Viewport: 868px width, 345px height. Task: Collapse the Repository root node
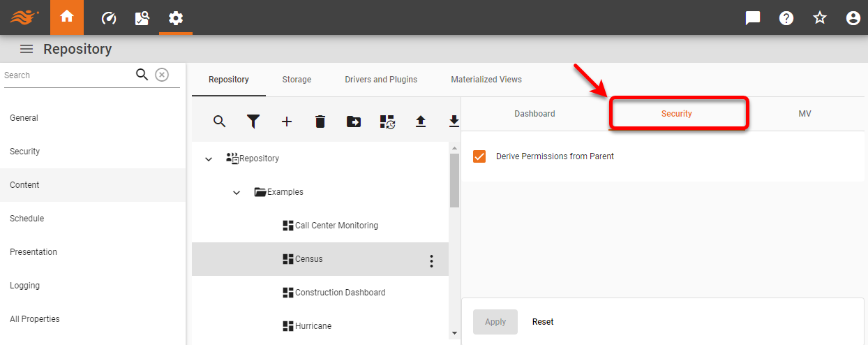tap(209, 159)
